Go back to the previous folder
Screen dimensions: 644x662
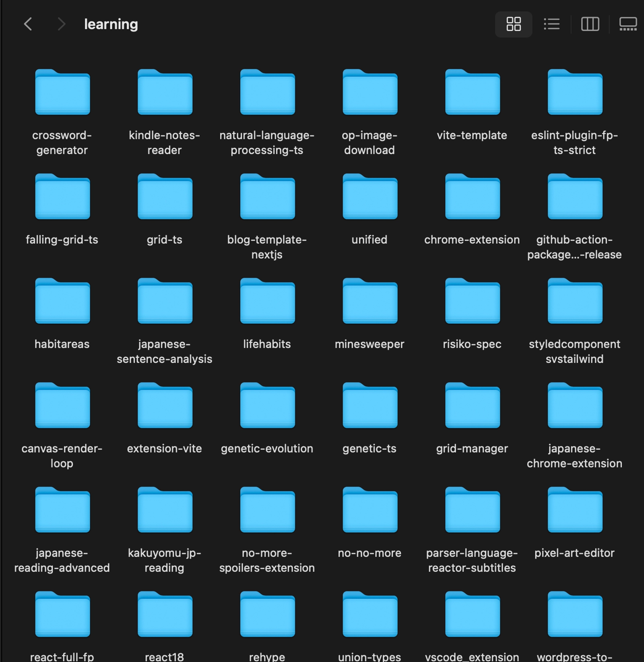pos(28,24)
